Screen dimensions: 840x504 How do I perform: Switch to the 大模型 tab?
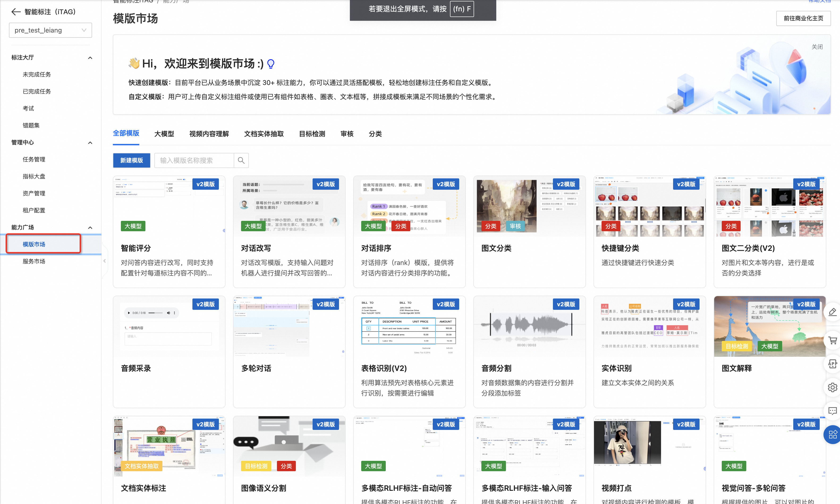click(164, 134)
